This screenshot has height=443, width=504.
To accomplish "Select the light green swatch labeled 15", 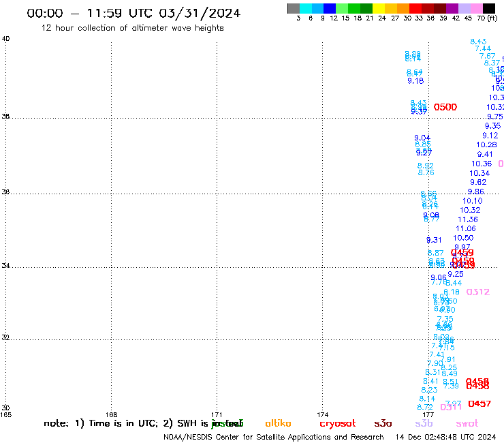I will 342,8.
